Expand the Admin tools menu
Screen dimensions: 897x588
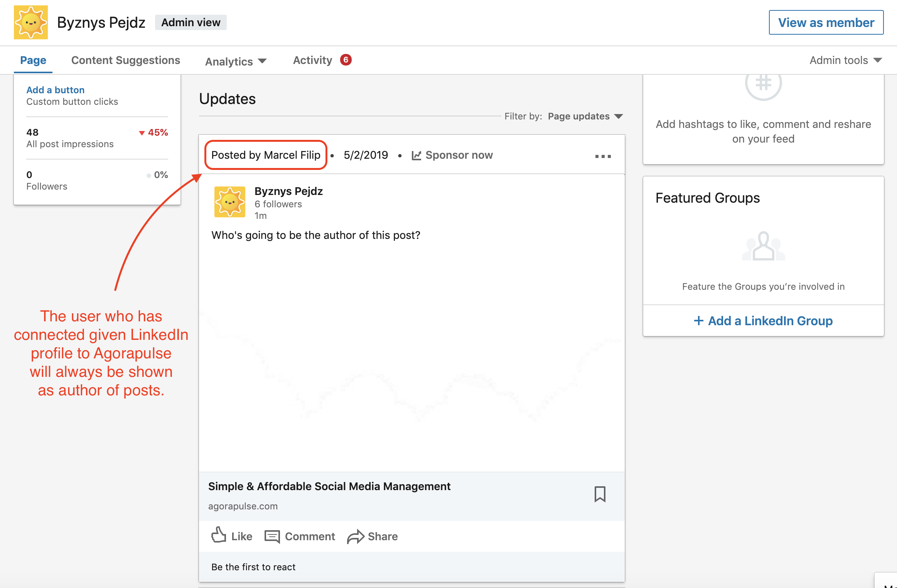click(846, 60)
